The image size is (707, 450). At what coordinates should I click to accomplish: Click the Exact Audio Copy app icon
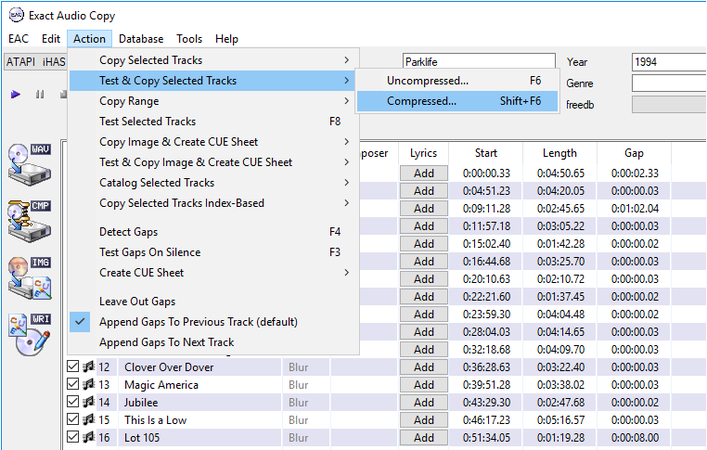(x=16, y=15)
